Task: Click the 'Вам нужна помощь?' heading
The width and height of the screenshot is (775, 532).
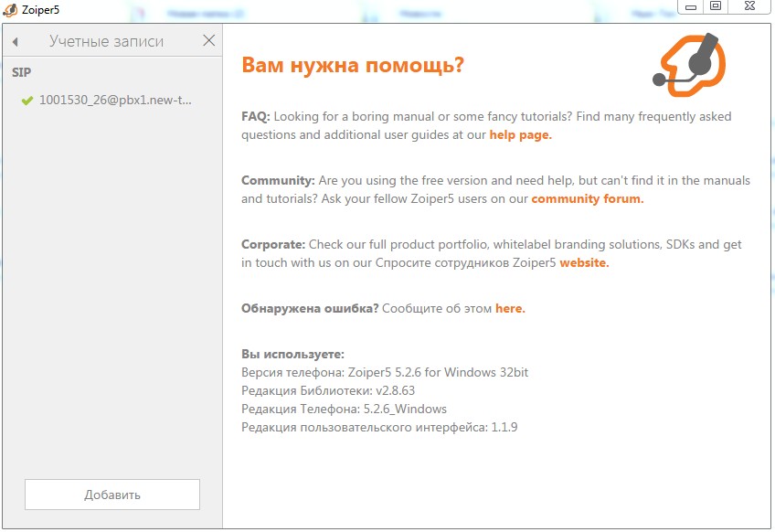Action: click(353, 66)
